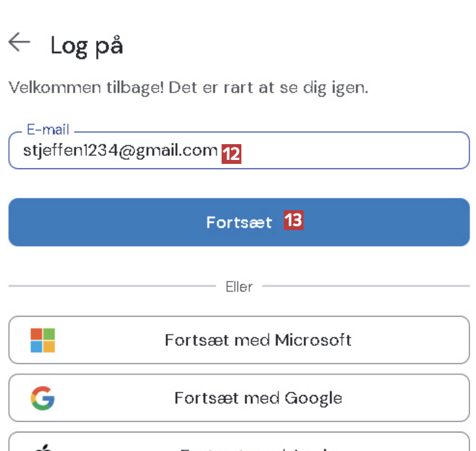Click the word "Fortsæt" on the blue button
Viewport: 476px width, 451px height.
click(x=239, y=222)
